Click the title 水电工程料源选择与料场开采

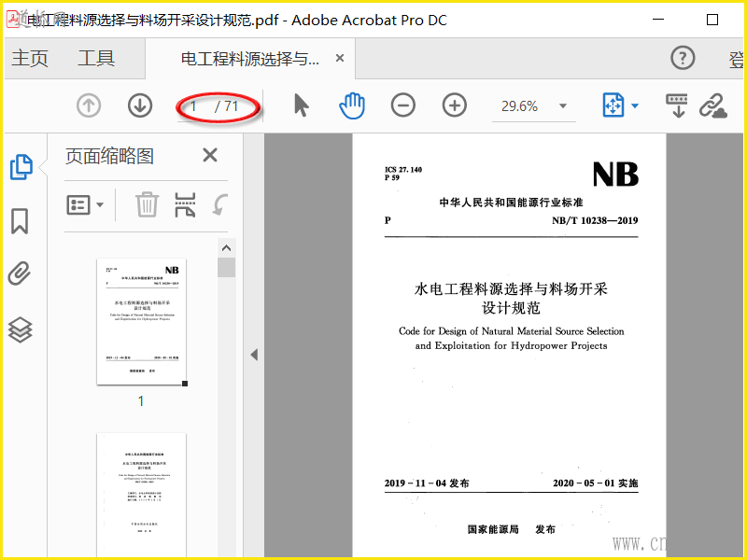click(x=511, y=289)
